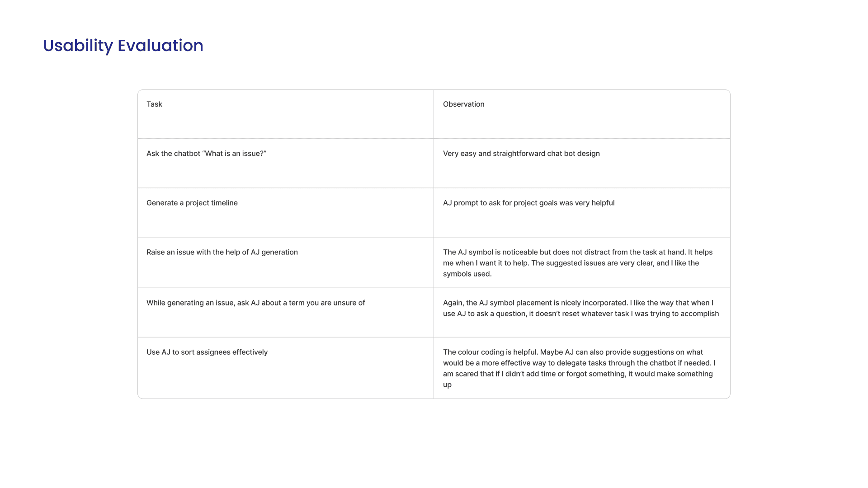868x488 pixels.
Task: Click the 'AJ prompt to ask for project goals' observation
Action: [528, 203]
